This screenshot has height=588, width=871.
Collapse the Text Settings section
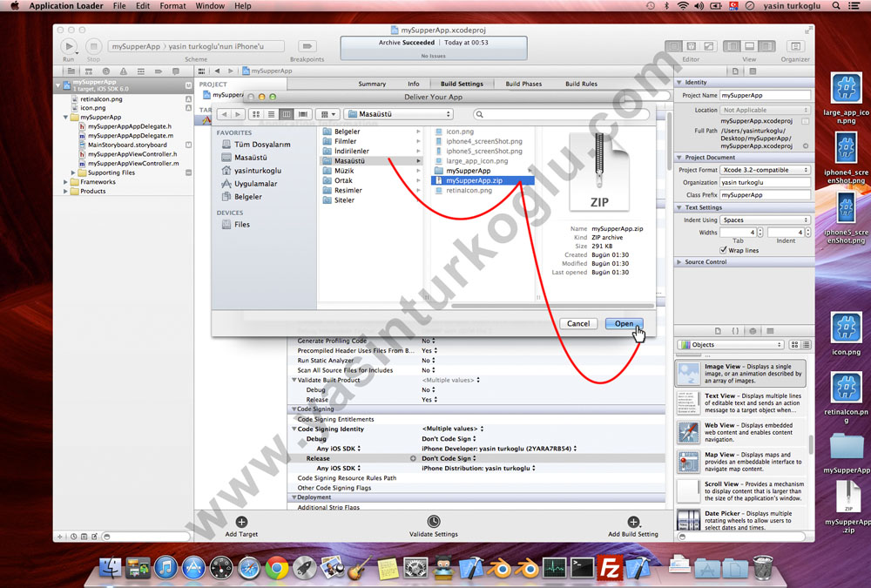pos(679,207)
